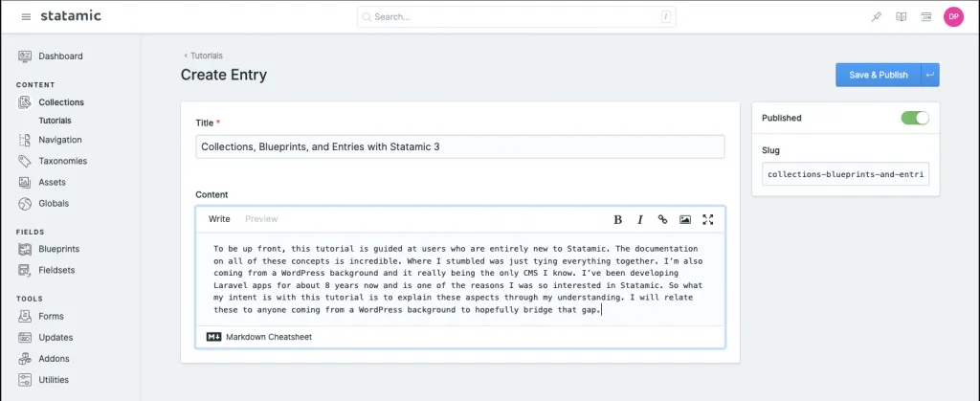Apply italic formatting in the editor
The height and width of the screenshot is (401, 980).
pos(640,219)
